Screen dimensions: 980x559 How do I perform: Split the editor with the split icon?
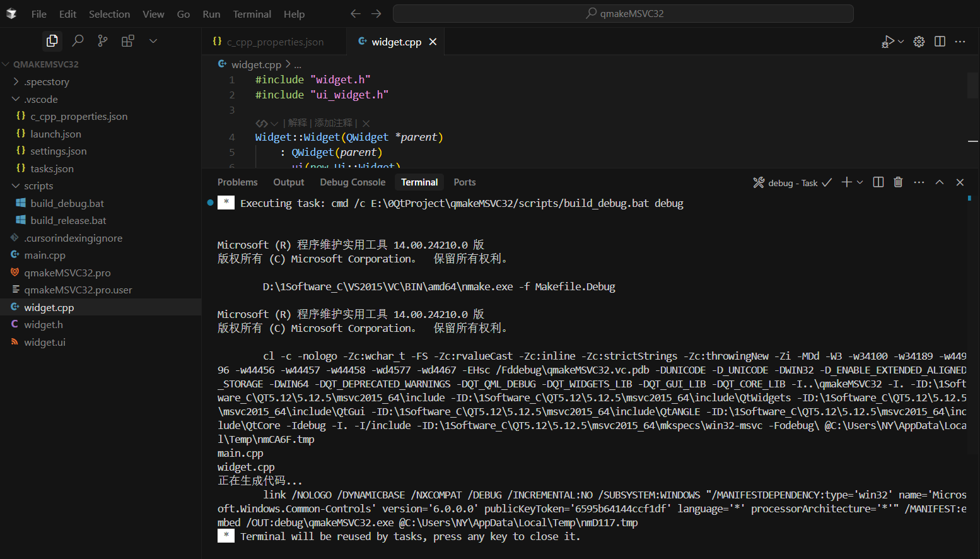coord(940,41)
